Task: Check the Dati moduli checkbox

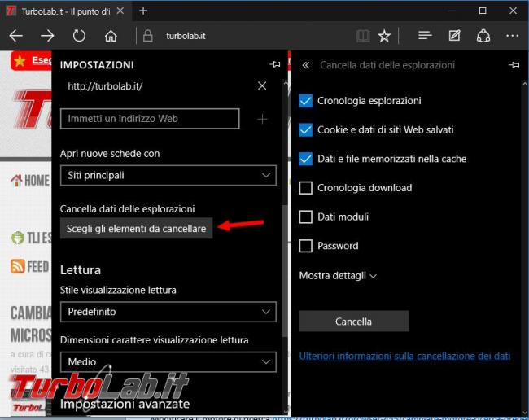Action: pyautogui.click(x=306, y=217)
